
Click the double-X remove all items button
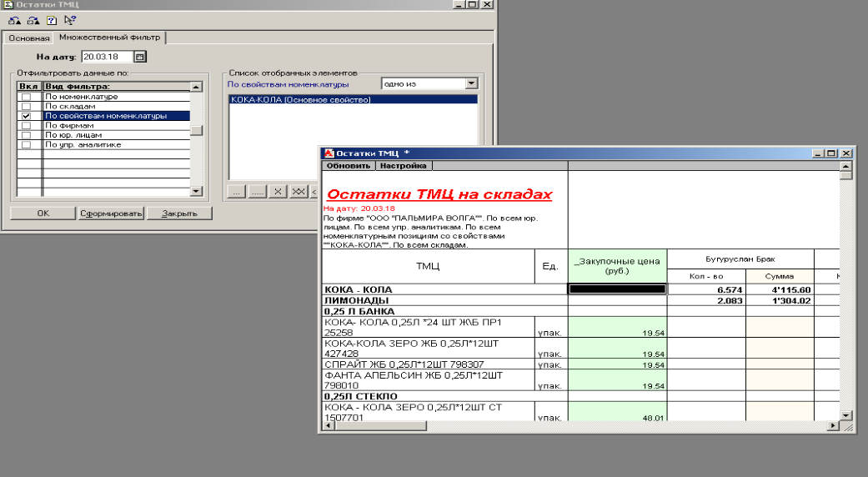pyautogui.click(x=299, y=192)
